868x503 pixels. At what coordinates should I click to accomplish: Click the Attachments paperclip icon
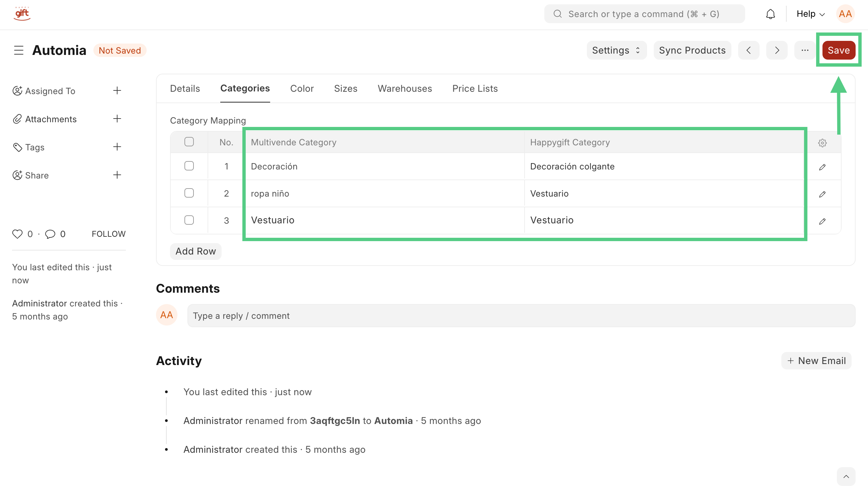coord(17,119)
